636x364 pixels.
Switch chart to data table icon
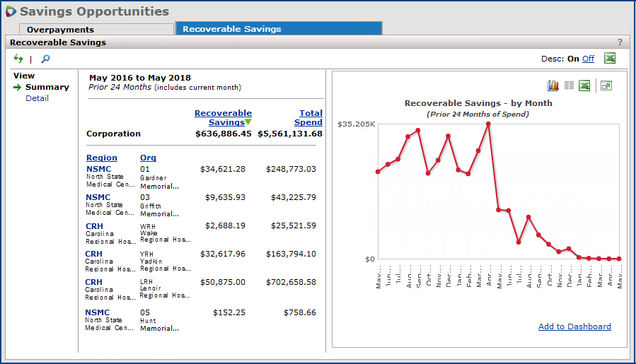[569, 86]
